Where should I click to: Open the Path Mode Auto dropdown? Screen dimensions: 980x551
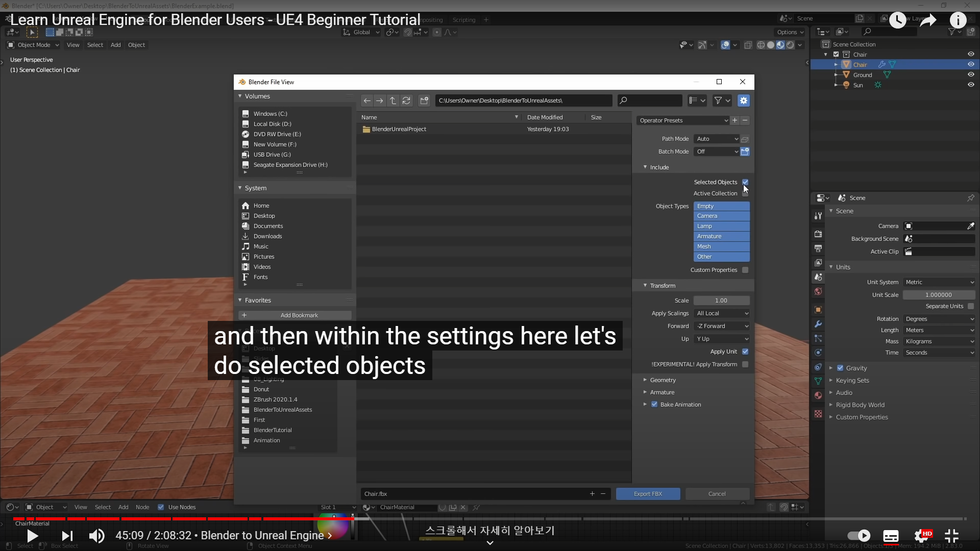[717, 139]
